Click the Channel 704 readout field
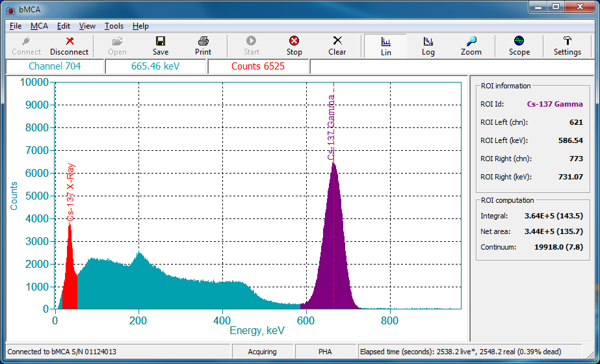600x364 pixels. point(55,66)
